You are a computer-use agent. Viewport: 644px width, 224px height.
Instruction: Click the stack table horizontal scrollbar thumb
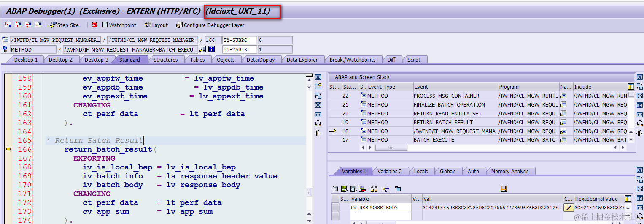[391, 148]
